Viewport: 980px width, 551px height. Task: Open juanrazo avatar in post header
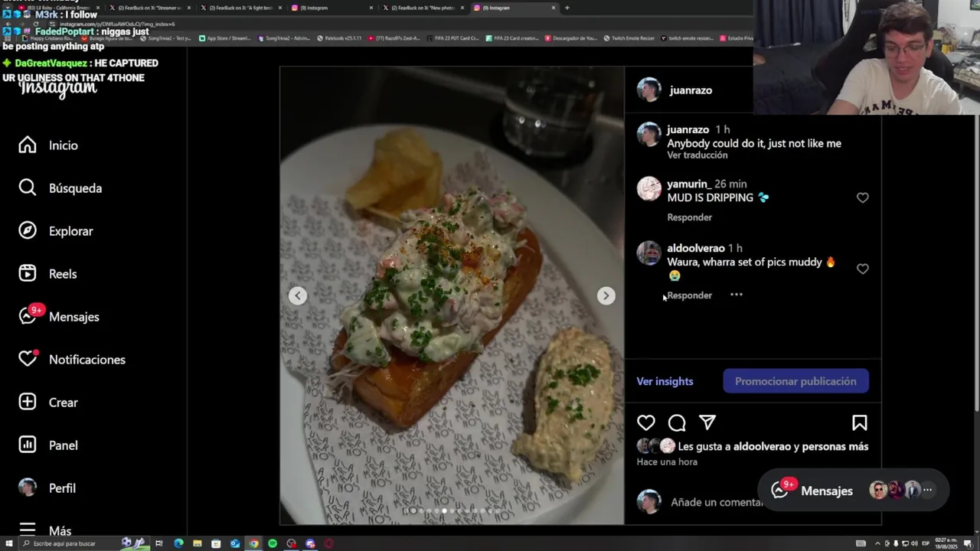(649, 90)
